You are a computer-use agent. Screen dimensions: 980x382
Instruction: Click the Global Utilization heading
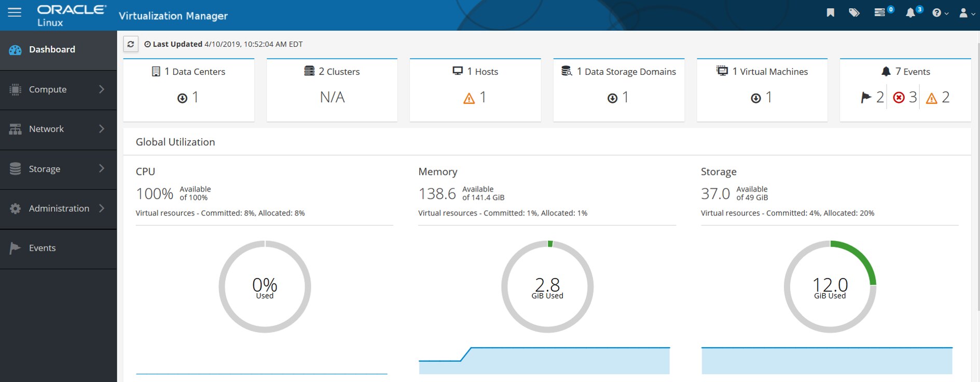coord(175,142)
